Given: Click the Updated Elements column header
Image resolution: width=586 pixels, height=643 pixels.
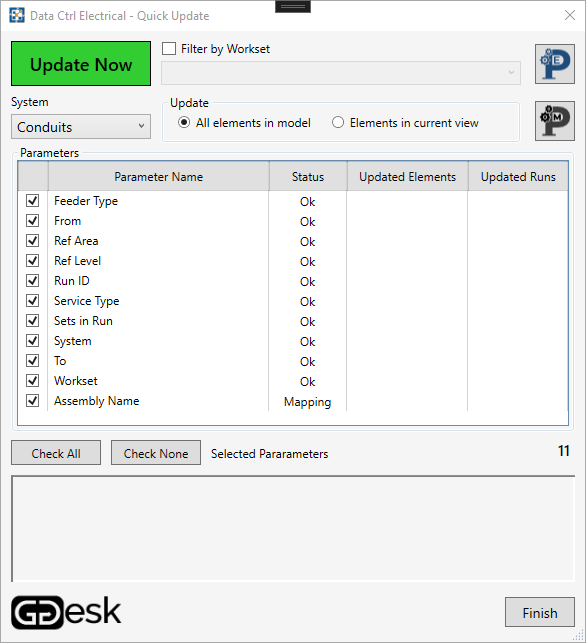Looking at the screenshot, I should click(407, 177).
